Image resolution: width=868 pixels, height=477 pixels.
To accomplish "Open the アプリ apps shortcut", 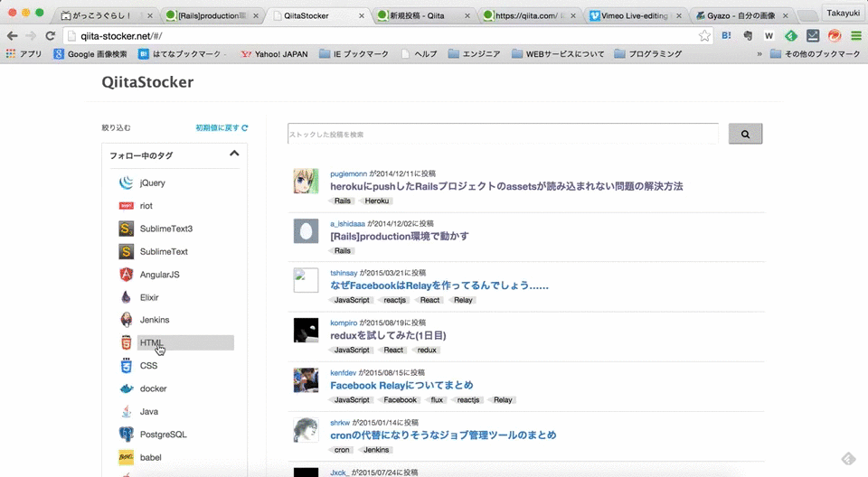I will (24, 53).
